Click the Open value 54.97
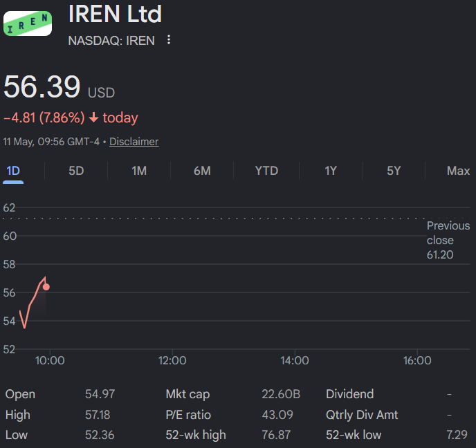Screen dimensions: 476x448 coord(100,394)
